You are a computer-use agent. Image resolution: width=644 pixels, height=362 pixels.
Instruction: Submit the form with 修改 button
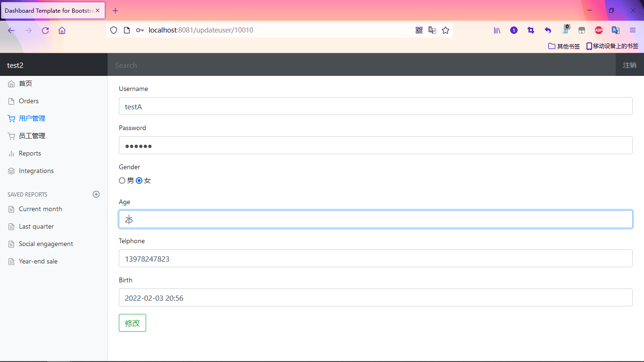pos(132,323)
